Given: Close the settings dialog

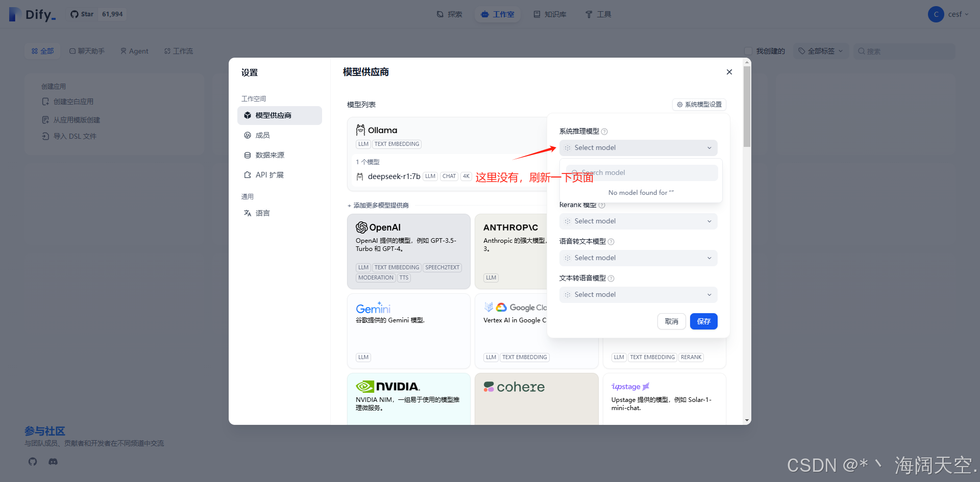Looking at the screenshot, I should 729,72.
